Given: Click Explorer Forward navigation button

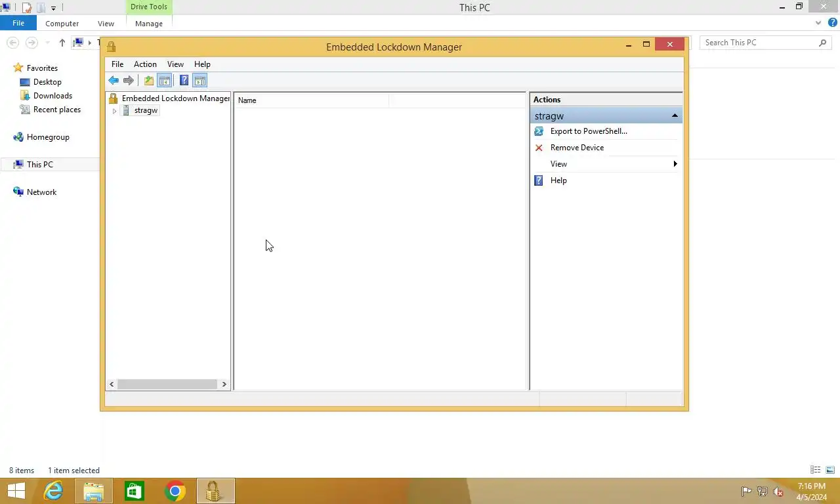Looking at the screenshot, I should (x=31, y=43).
